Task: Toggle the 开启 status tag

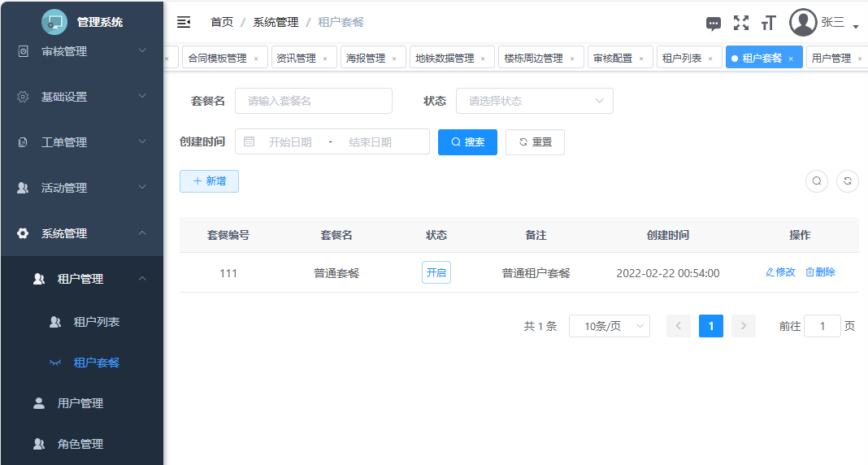Action: click(436, 273)
